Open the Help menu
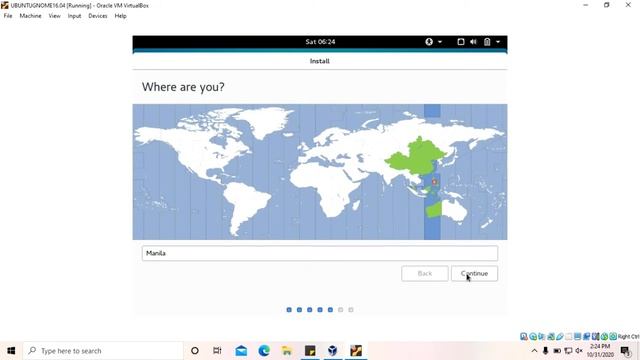The width and height of the screenshot is (640, 360). tap(120, 16)
